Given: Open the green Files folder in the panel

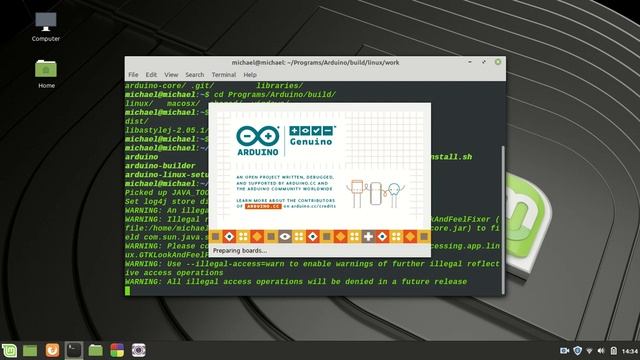Looking at the screenshot, I should click(x=96, y=350).
